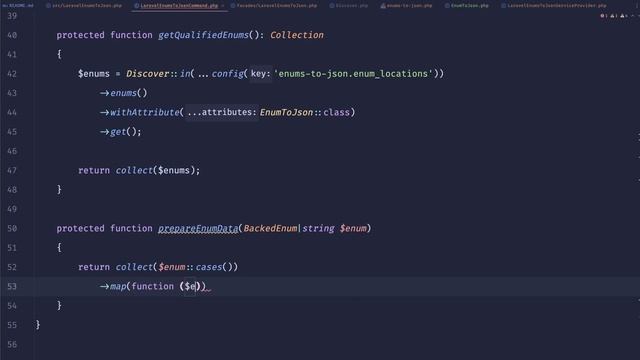640x360 pixels.
Task: Click the red error squiggle on line 53
Action: click(x=207, y=290)
